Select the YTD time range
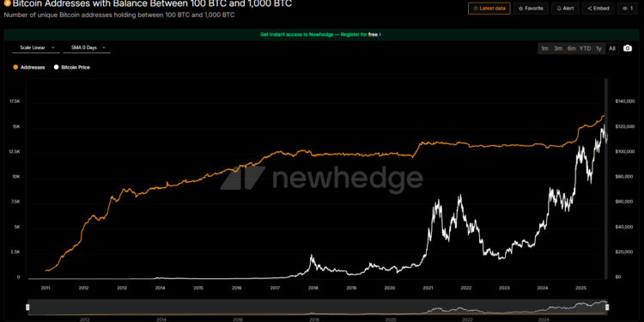 tap(585, 48)
